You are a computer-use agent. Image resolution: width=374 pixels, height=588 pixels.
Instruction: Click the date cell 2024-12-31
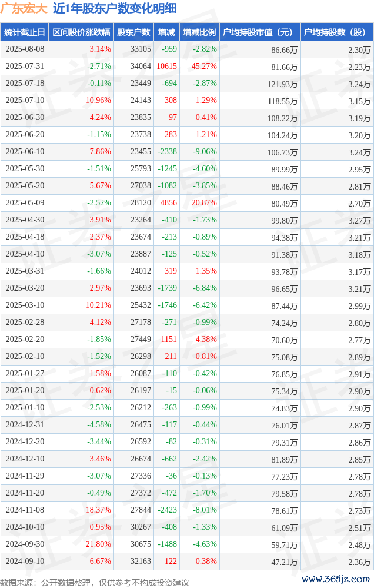pos(25,424)
